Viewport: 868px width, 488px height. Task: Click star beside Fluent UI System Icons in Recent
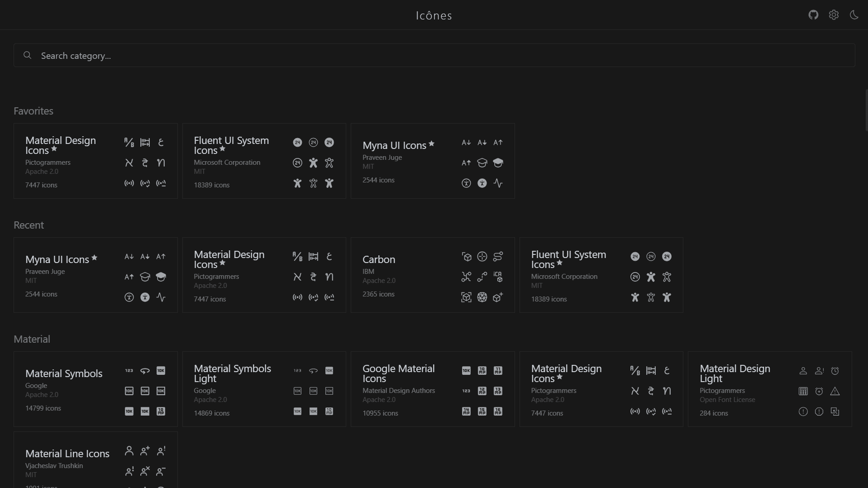tap(560, 263)
